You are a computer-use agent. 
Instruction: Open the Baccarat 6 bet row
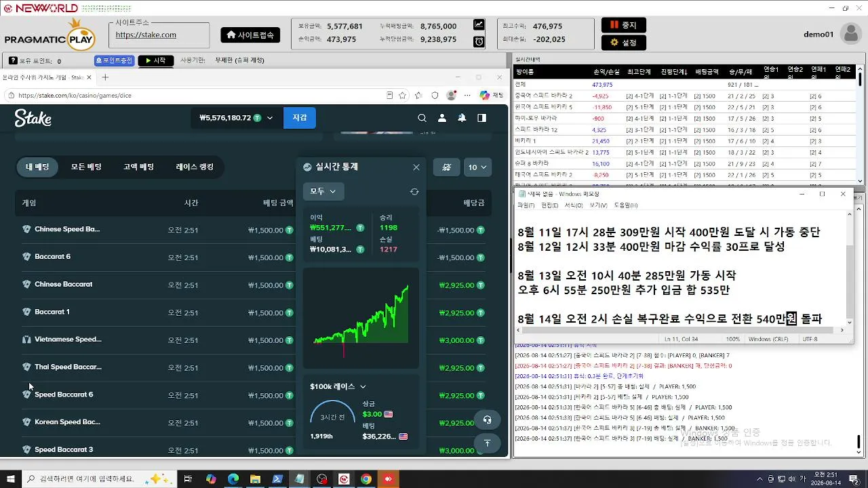pos(254,257)
